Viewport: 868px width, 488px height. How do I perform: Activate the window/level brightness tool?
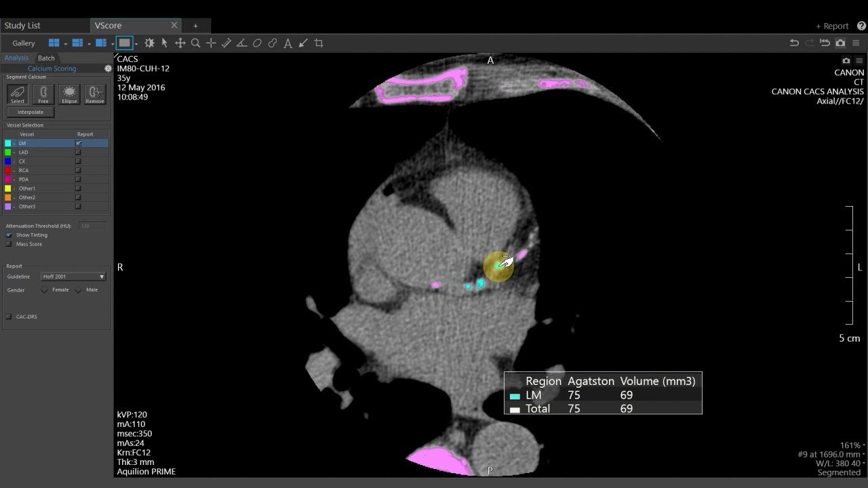(150, 43)
